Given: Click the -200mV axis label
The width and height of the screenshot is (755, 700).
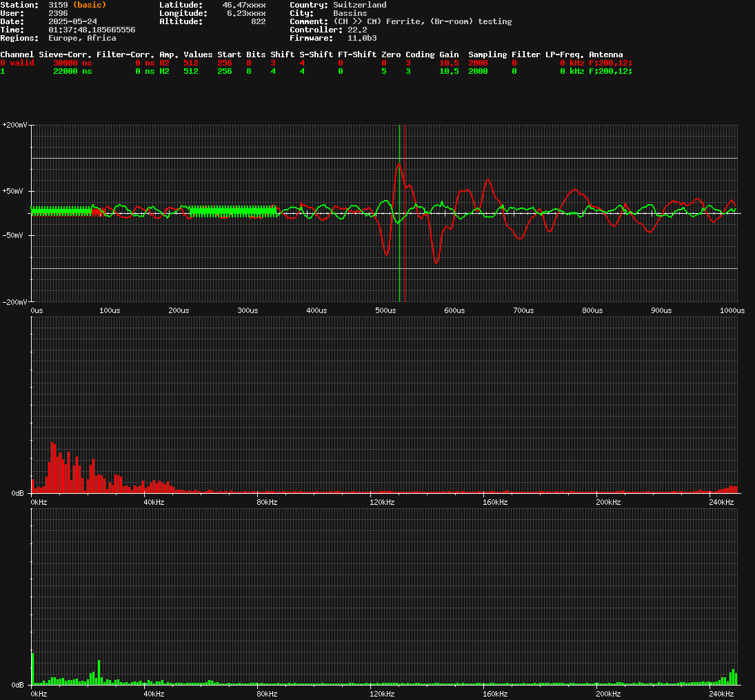Looking at the screenshot, I should coord(14,302).
